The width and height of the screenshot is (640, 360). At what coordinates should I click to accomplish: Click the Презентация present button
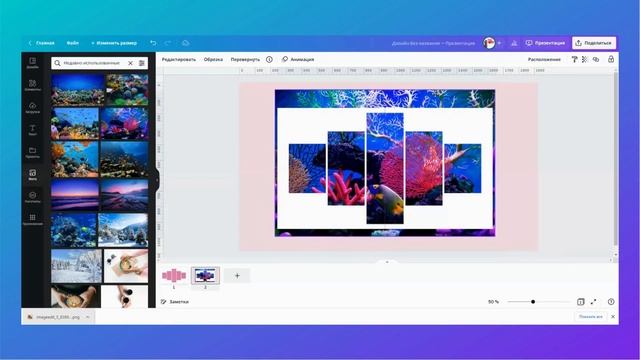545,43
